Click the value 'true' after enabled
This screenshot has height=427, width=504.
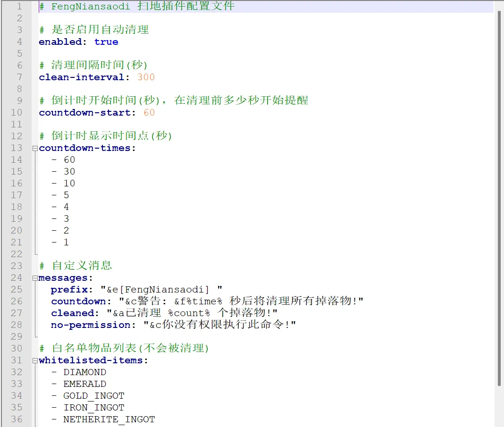(106, 42)
